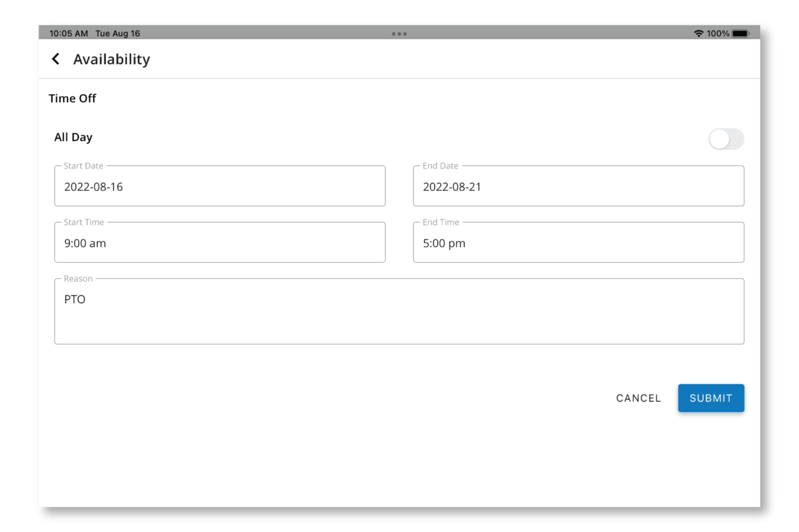This screenshot has height=532, width=799.
Task: Click the Time Off section heading
Action: coord(72,98)
